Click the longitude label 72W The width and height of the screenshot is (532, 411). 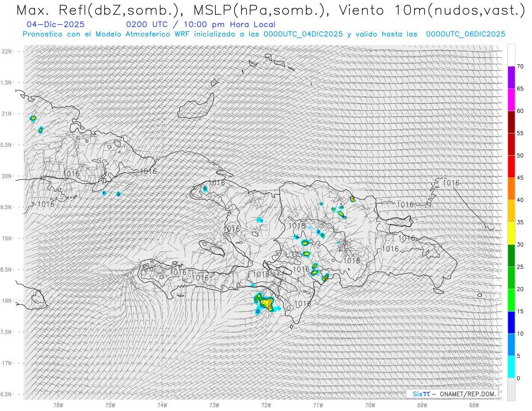[266, 405]
